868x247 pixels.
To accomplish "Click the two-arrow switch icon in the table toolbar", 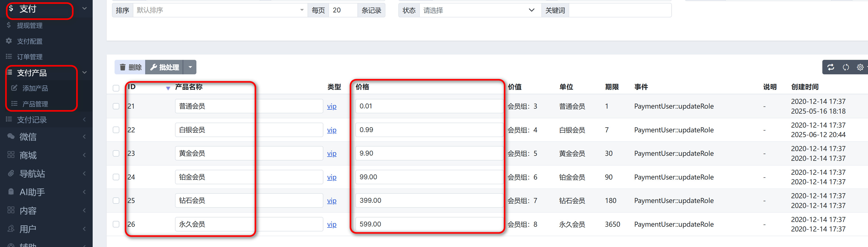I will [x=831, y=67].
